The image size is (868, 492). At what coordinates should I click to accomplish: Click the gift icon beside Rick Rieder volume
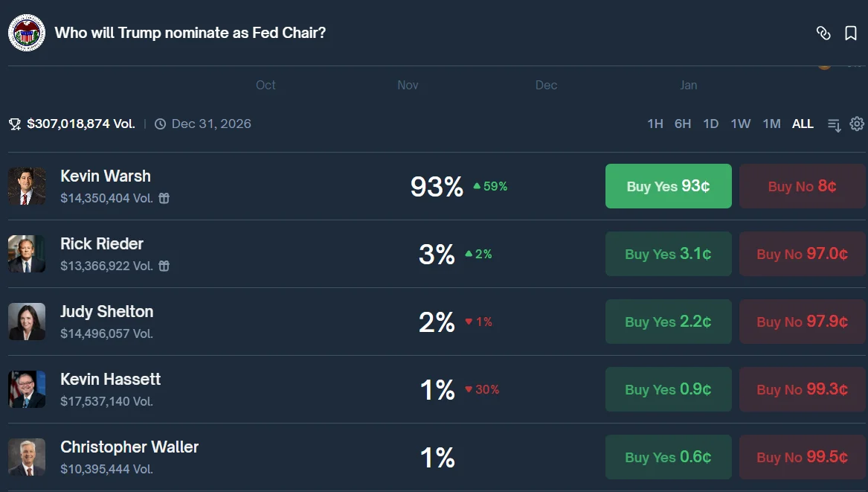[164, 266]
